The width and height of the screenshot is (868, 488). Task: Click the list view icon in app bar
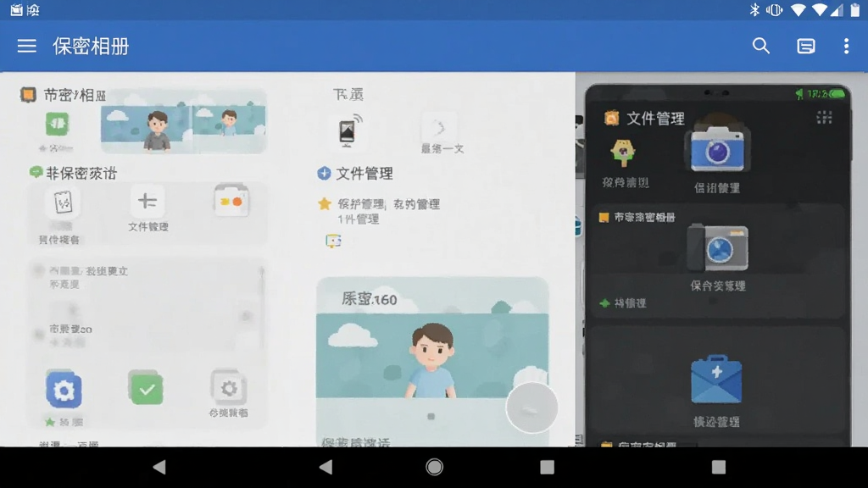[805, 46]
